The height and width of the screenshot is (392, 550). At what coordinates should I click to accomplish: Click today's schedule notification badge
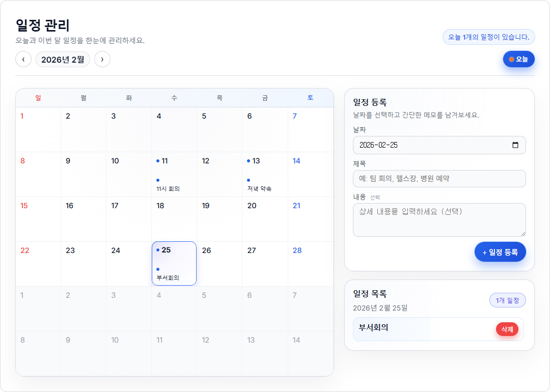[x=488, y=37]
